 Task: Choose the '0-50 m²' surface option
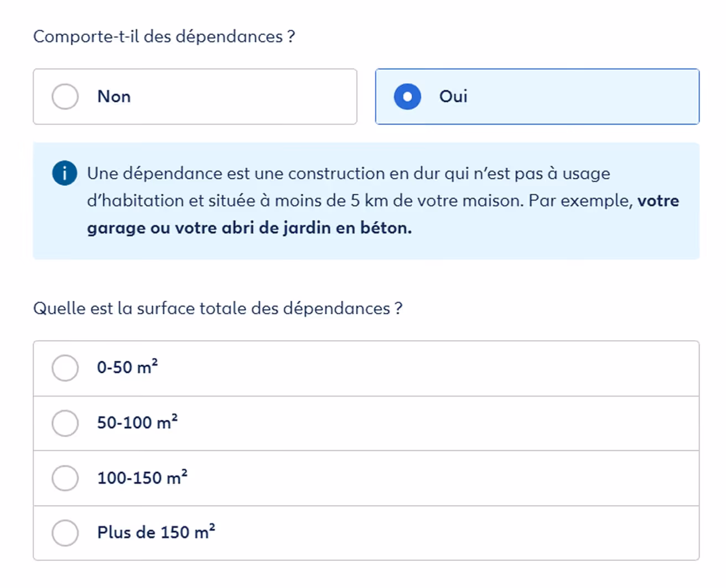(x=65, y=367)
